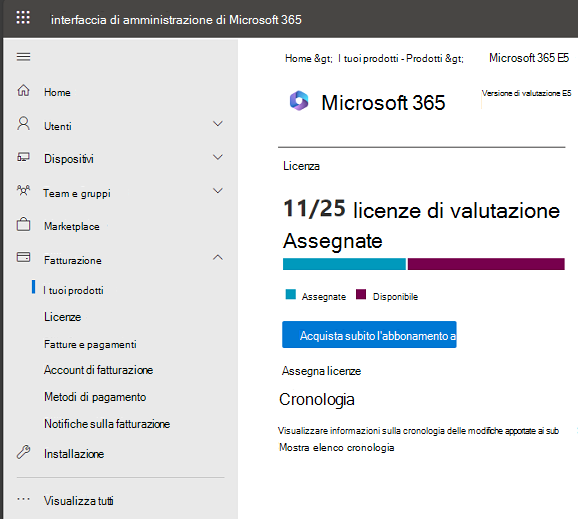Viewport: 578px width, 519px height.
Task: Open Account di fatturazione
Action: (x=98, y=370)
